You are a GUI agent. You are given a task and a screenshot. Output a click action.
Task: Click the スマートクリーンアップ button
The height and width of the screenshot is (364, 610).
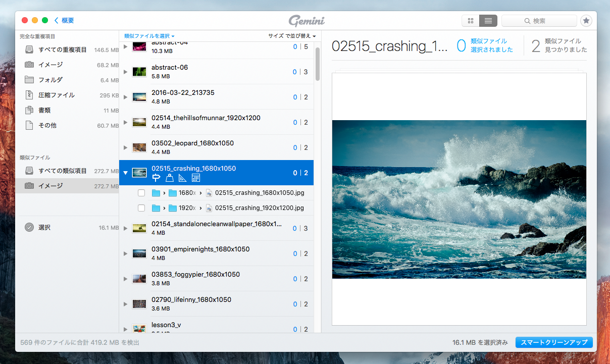[x=554, y=342]
